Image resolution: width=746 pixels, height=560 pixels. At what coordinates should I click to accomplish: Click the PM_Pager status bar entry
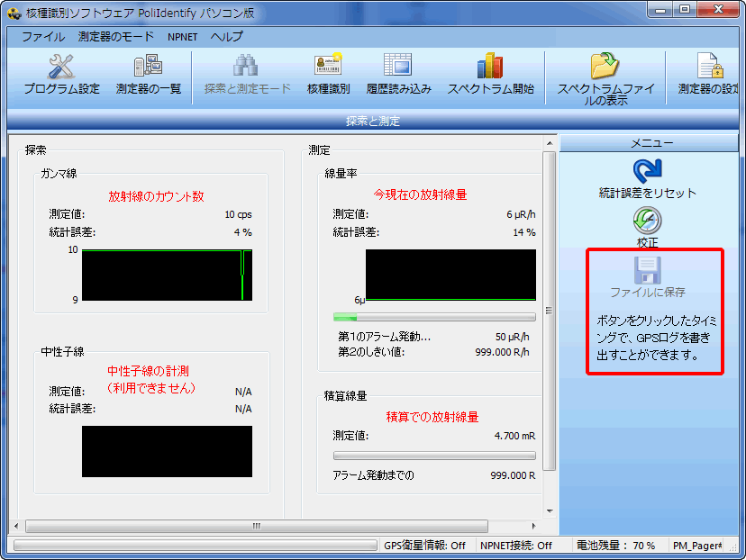[x=697, y=546]
